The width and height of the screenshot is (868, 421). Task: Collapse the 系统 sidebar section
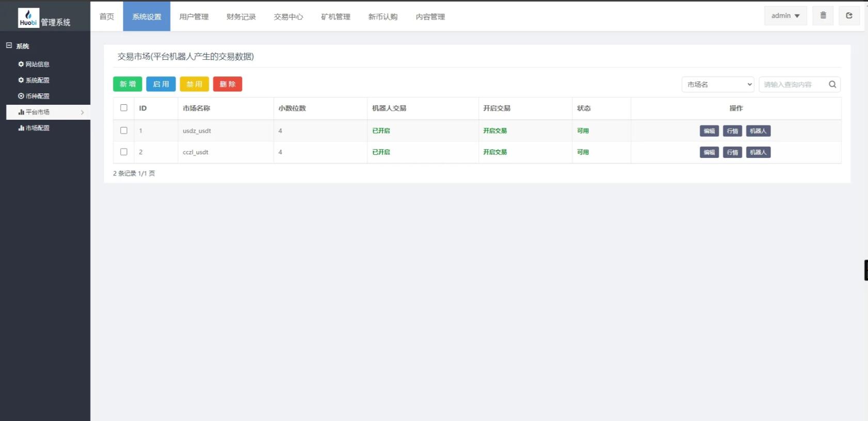click(9, 46)
